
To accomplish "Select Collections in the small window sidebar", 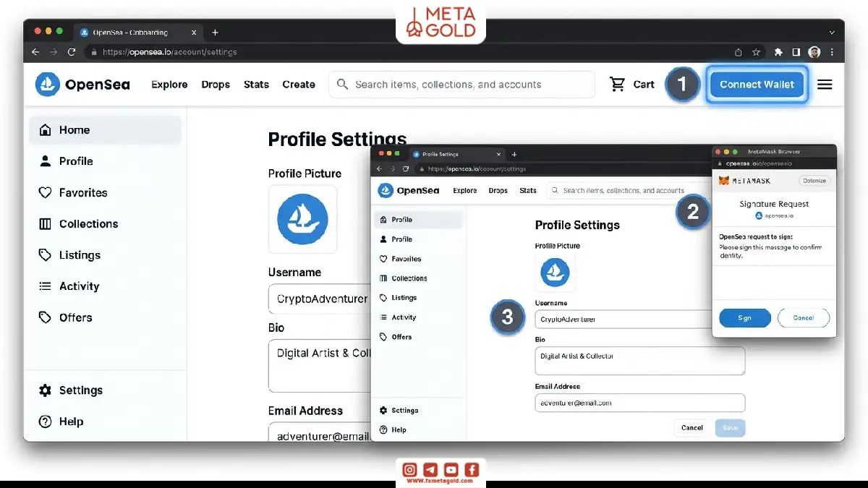I will click(x=418, y=278).
